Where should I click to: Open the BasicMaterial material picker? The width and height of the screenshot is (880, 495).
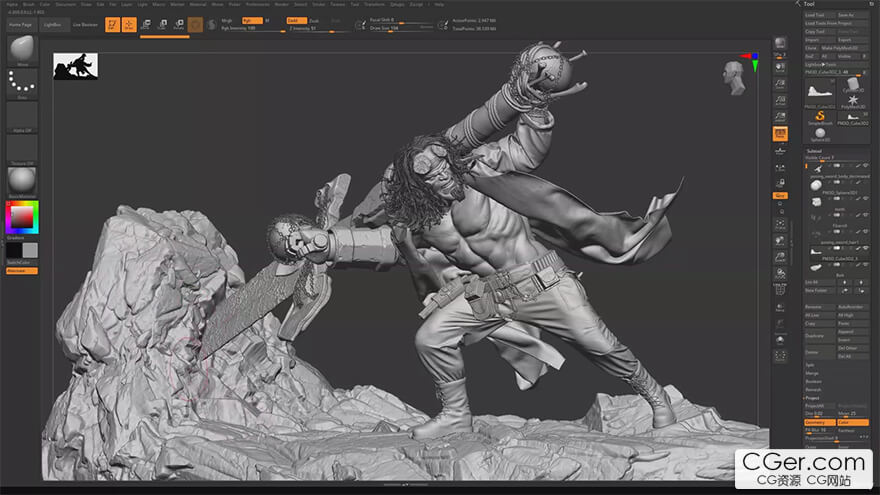22,182
